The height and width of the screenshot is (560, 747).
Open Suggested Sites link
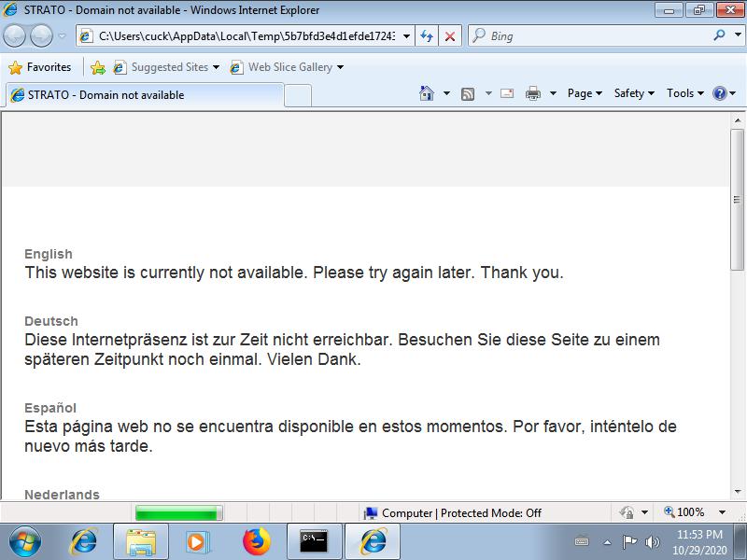click(x=166, y=67)
